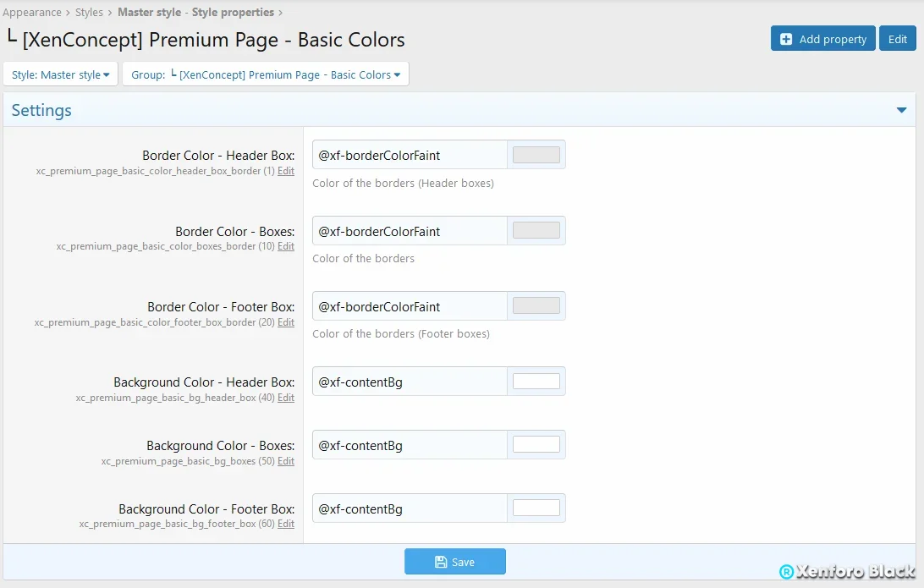Viewport: 924px width, 588px height.
Task: Click the 'Background Color - Header Box:' label
Action: point(204,382)
